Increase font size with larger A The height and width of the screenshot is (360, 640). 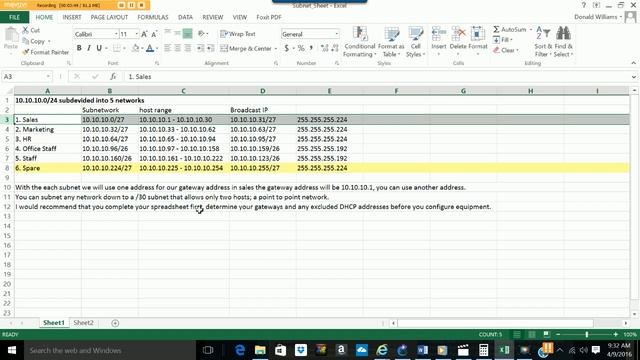(x=144, y=34)
